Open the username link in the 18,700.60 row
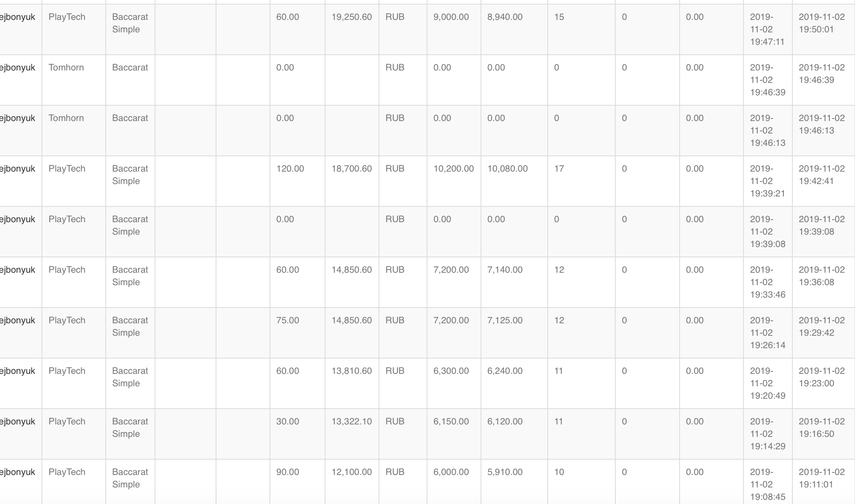Screen dimensions: 855x504 click(x=17, y=169)
